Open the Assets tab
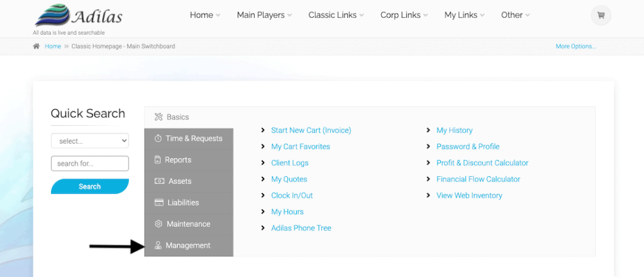 (189, 181)
